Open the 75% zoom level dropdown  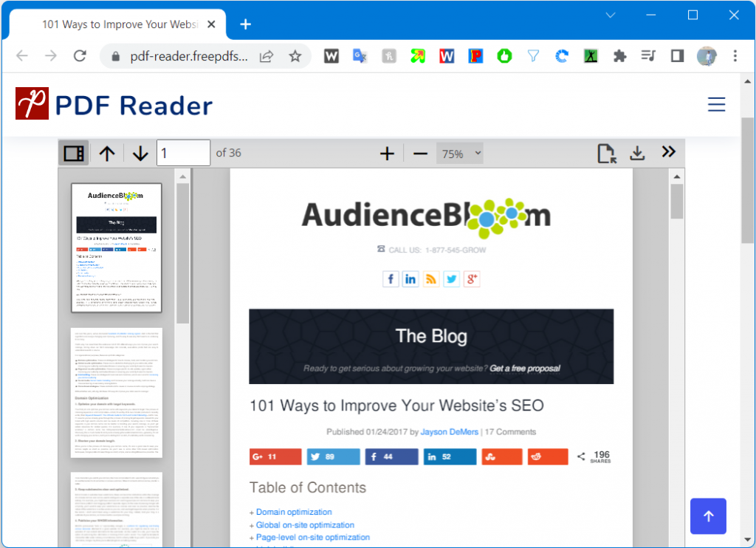tap(459, 154)
